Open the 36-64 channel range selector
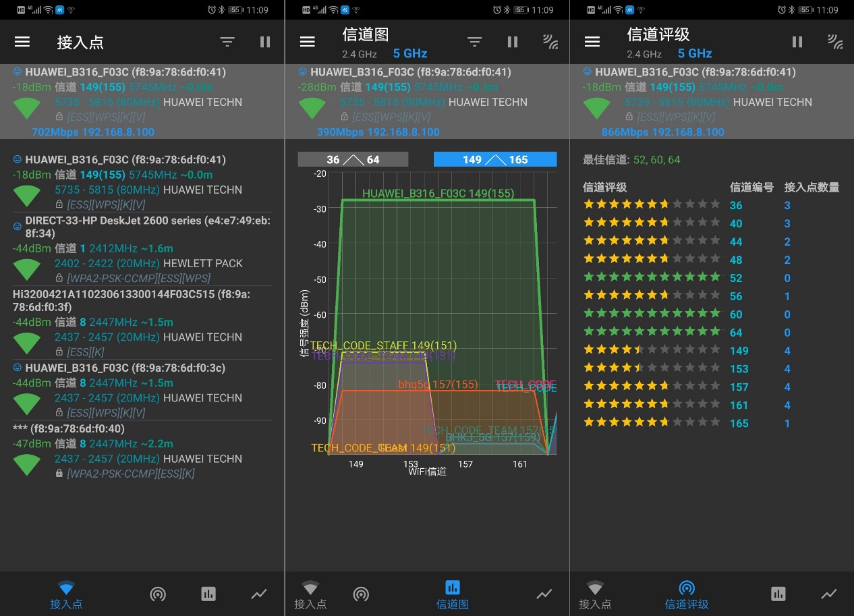The height and width of the screenshot is (616, 854). coord(353,159)
